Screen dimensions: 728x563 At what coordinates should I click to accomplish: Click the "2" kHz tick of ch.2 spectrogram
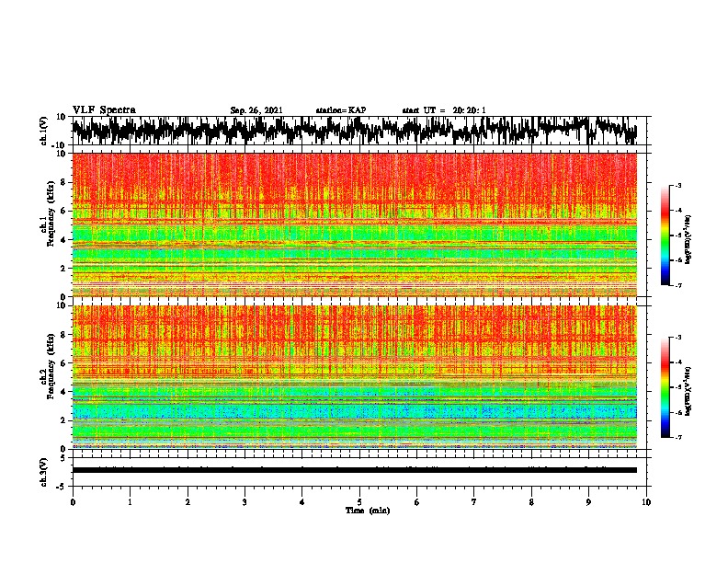pos(65,420)
